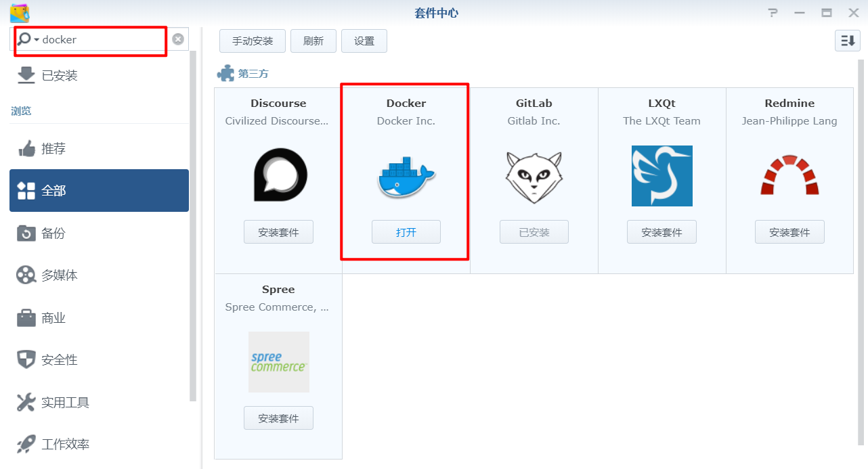The width and height of the screenshot is (868, 469).
Task: Click the Redmine package title
Action: click(x=789, y=103)
